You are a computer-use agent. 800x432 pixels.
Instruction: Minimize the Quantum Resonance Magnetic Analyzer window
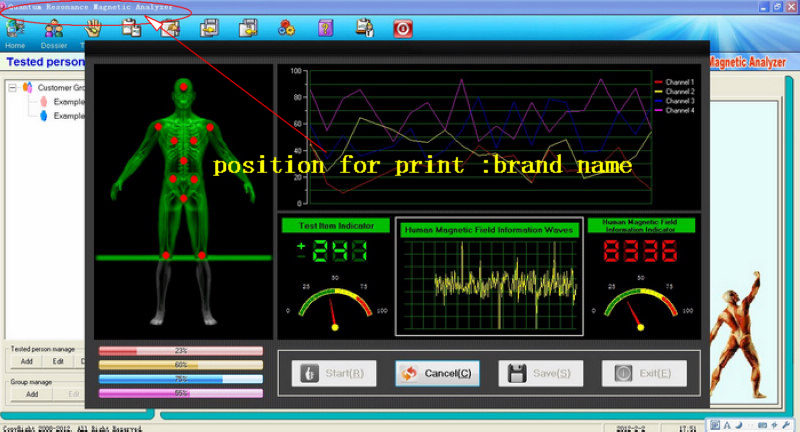pos(764,7)
